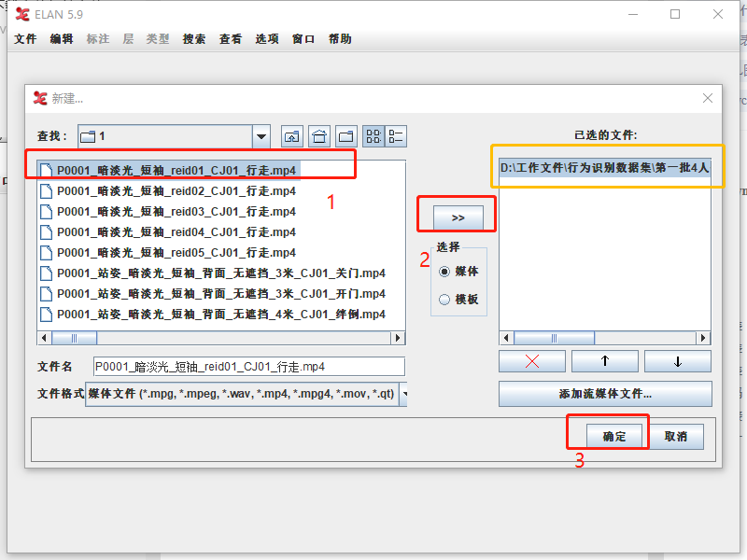Click the document icon beside reid02 file
Viewport: 747px width, 560px height.
pos(46,193)
